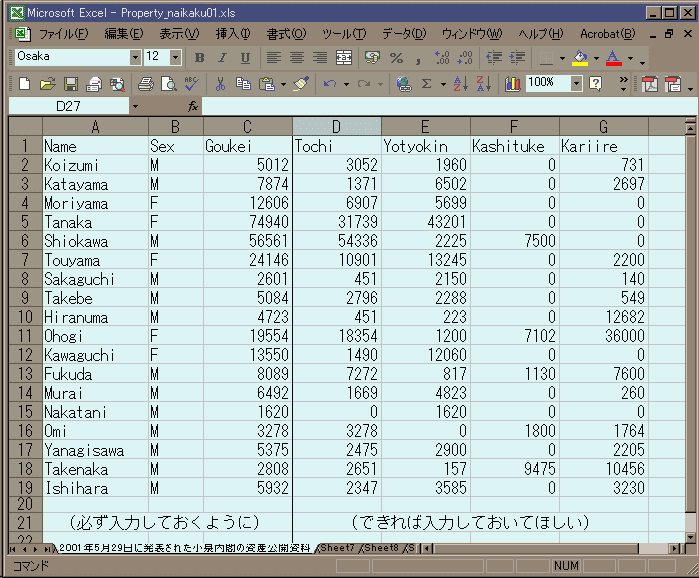Toggle Bold formatting

point(200,57)
